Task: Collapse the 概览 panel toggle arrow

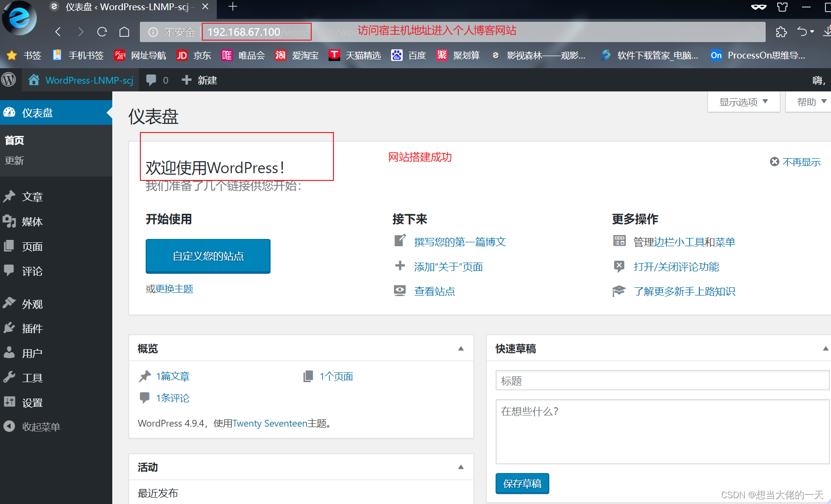Action: 461,349
